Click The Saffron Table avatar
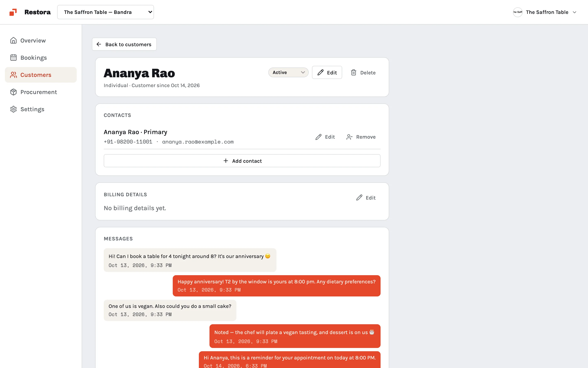 518,12
